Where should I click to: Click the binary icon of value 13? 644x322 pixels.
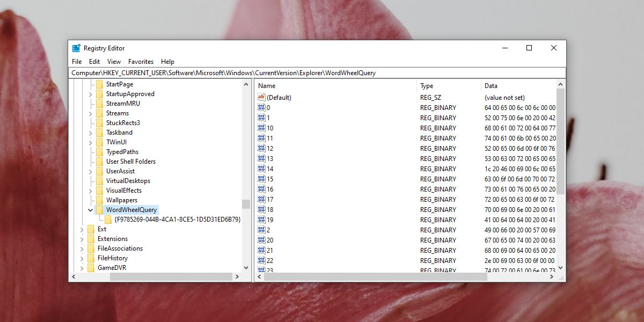point(261,158)
